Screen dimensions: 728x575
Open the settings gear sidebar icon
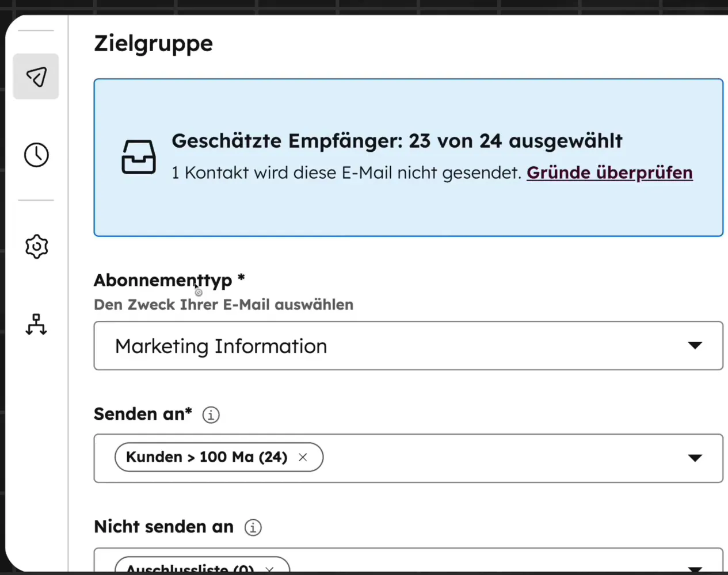36,247
